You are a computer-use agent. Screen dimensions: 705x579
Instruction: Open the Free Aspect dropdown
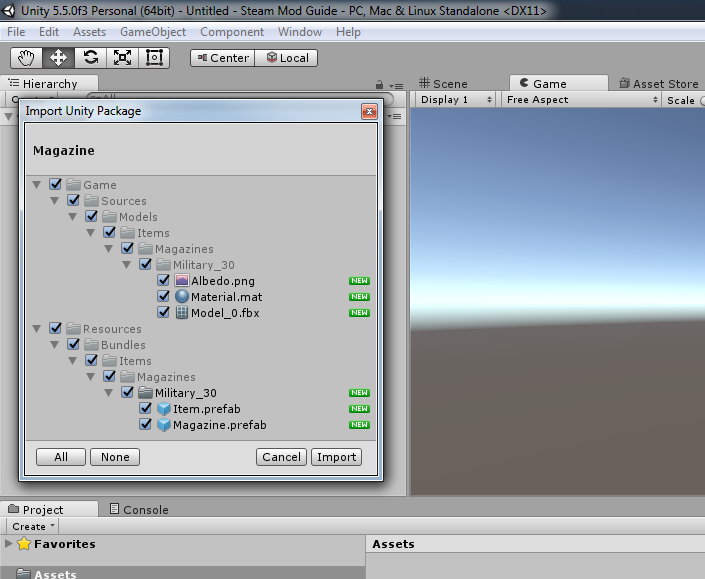click(581, 100)
